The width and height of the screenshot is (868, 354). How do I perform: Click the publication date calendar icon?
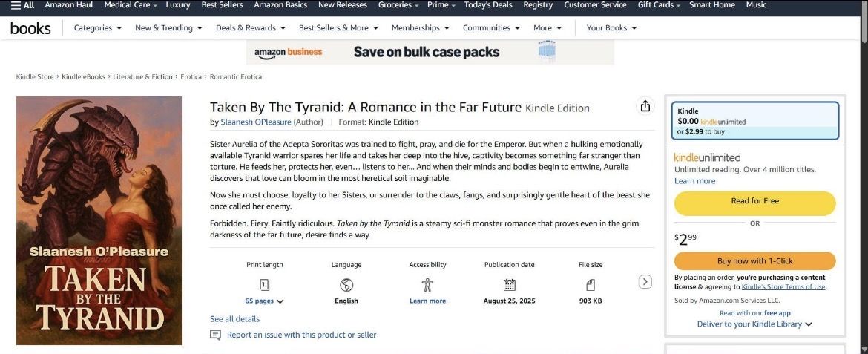(x=509, y=285)
